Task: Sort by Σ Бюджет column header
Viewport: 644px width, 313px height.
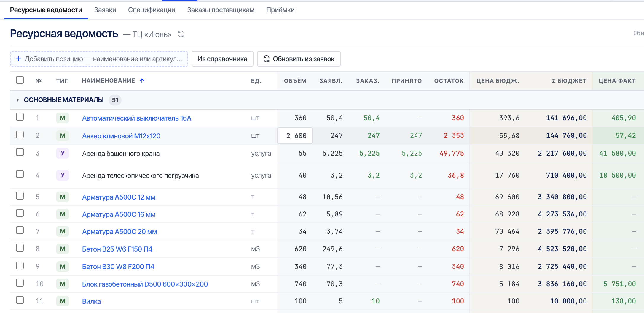Action: (x=569, y=81)
